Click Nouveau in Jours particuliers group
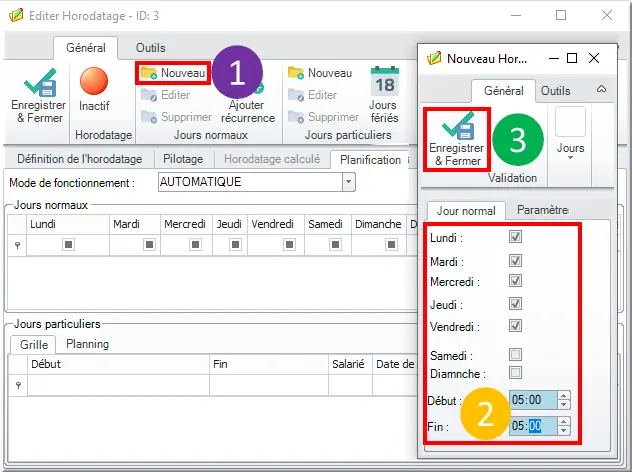Viewport: 632px width, 472px height. (x=320, y=73)
